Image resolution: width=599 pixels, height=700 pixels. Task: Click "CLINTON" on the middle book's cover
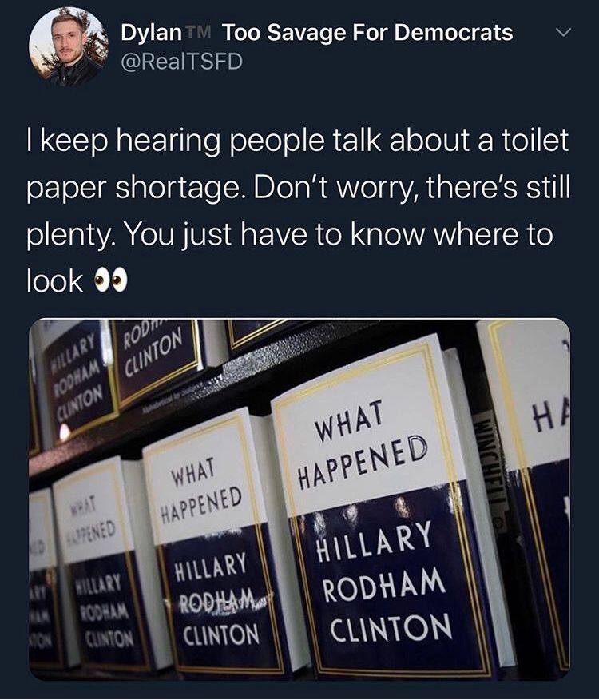point(221,634)
